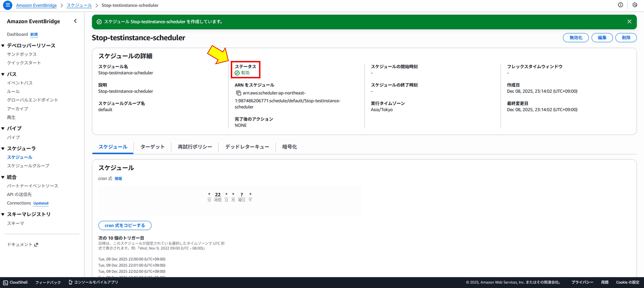Click the 編集 button

(602, 38)
